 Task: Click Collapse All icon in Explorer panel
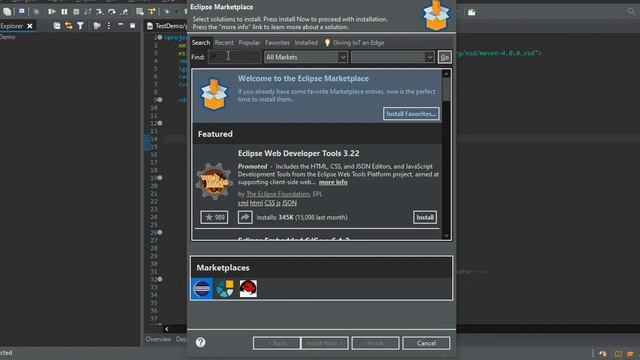pos(57,26)
